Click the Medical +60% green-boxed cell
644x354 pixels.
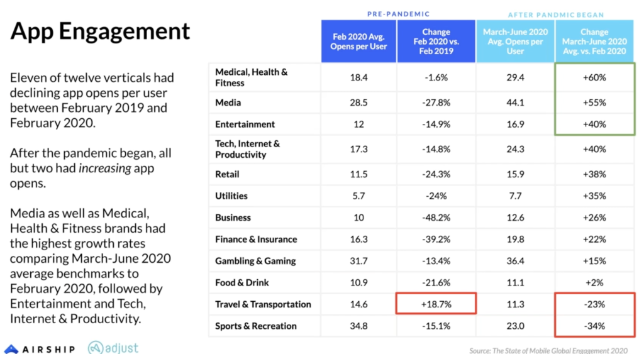(x=594, y=77)
